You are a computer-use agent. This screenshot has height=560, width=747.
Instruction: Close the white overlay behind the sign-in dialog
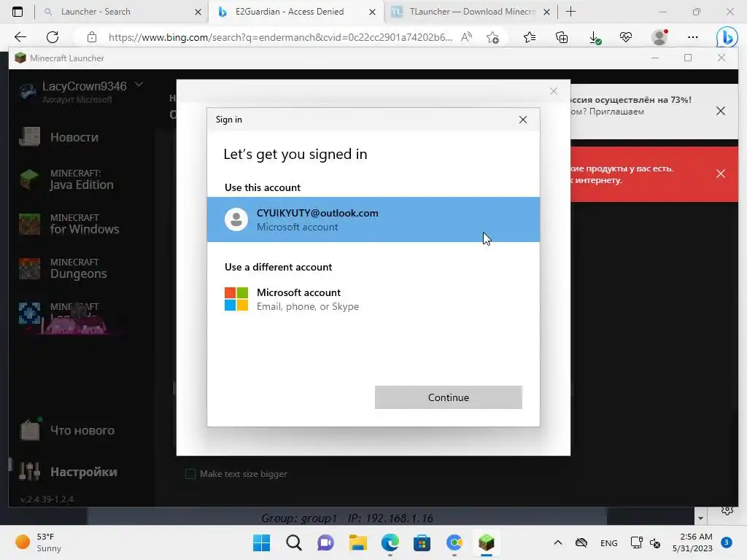(x=553, y=91)
